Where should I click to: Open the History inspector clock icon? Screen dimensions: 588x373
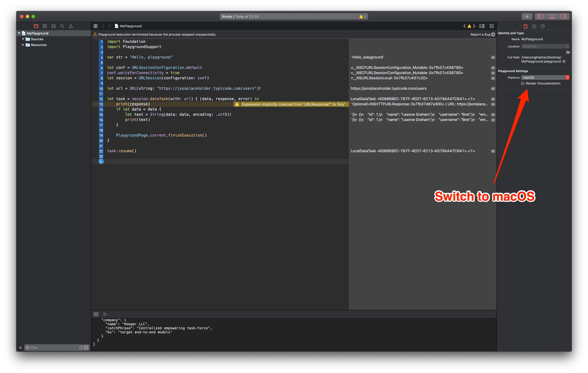point(534,26)
